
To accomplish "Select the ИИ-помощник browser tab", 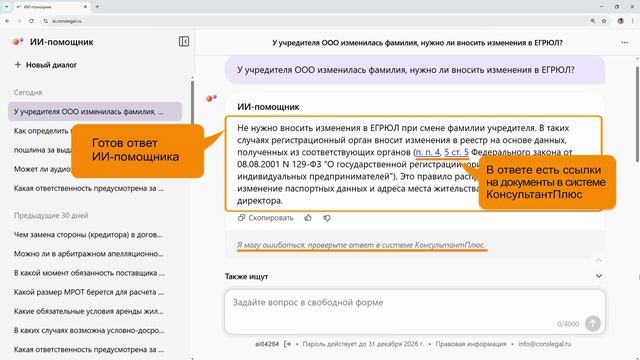I will 51,7.
